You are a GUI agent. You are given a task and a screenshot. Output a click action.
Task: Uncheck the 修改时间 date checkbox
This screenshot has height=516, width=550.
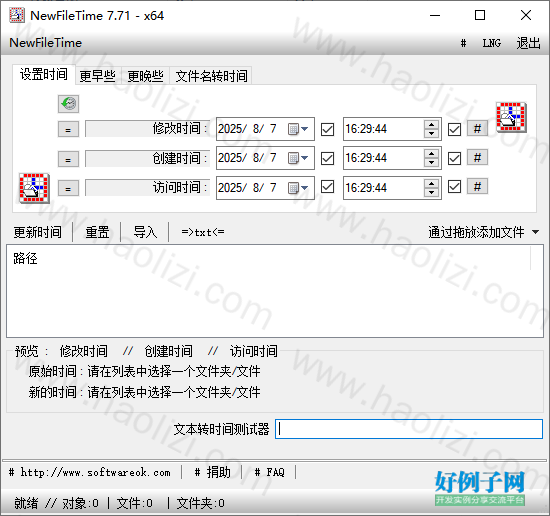(328, 129)
